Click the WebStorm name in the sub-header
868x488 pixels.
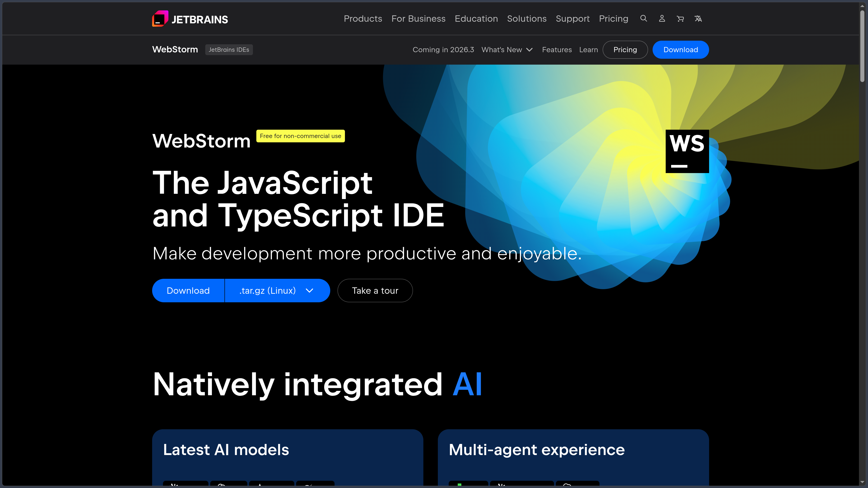point(175,49)
